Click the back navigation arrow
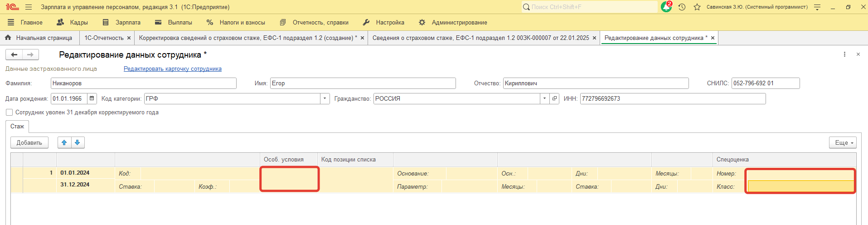The height and width of the screenshot is (225, 868). (x=14, y=55)
